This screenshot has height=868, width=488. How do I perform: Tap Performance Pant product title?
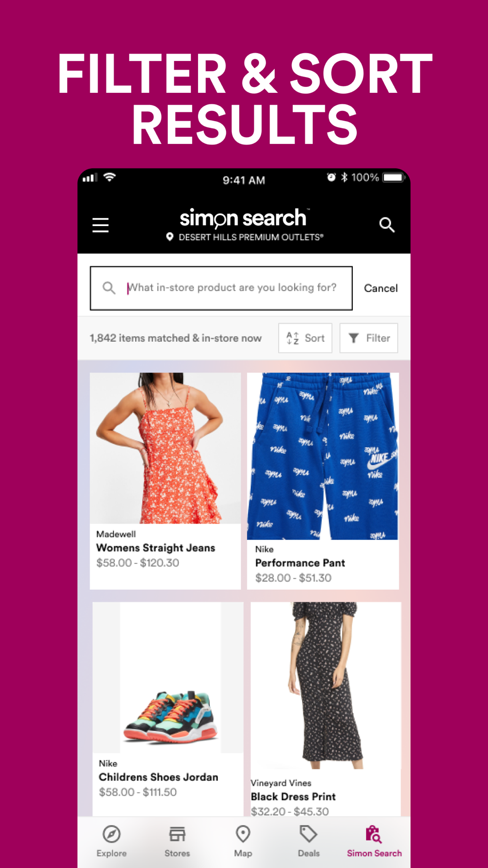coord(300,563)
